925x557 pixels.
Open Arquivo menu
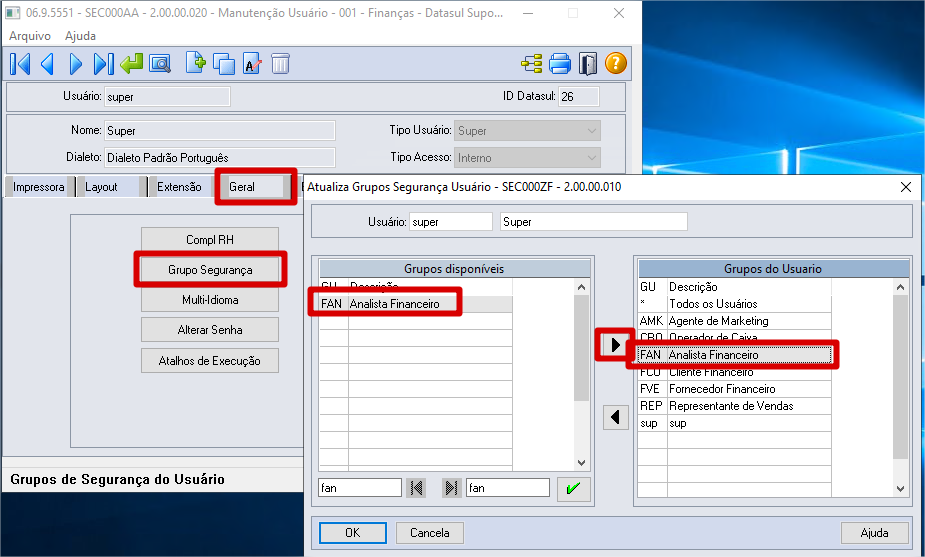click(x=30, y=35)
